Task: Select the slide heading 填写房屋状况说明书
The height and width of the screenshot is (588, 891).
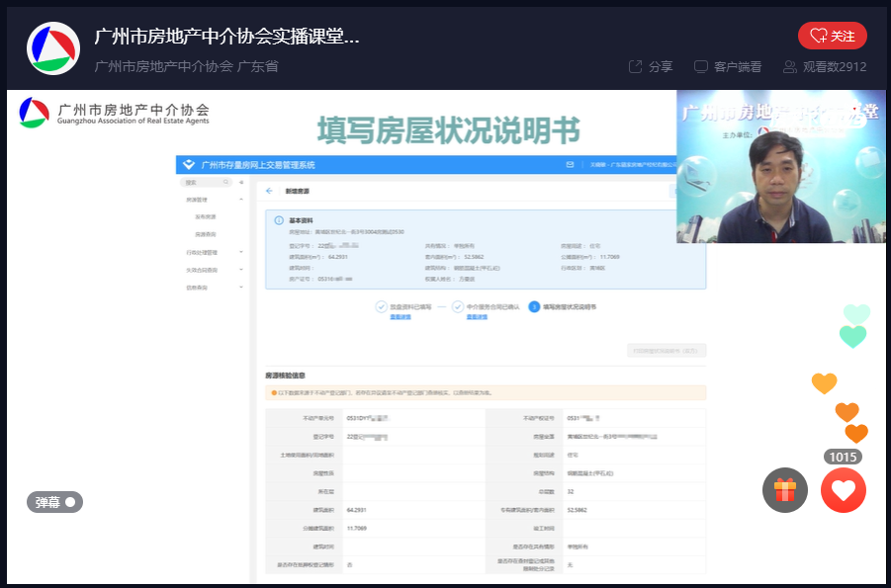Action: point(448,130)
